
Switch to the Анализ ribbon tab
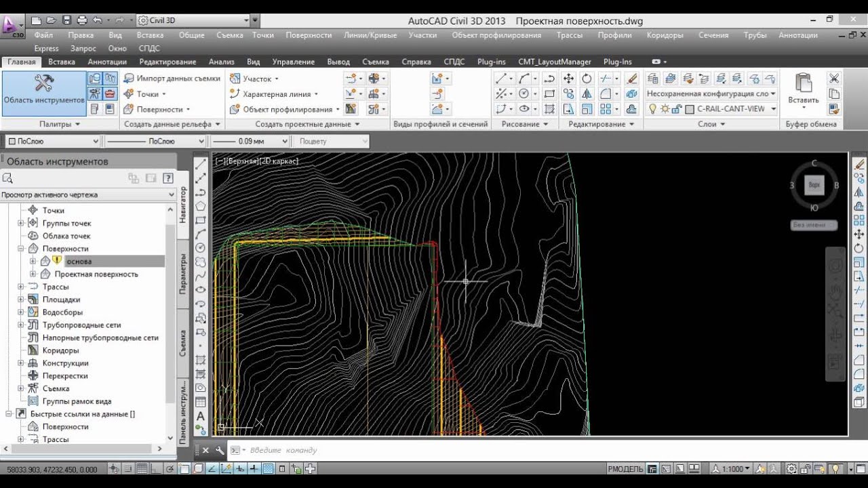(222, 62)
